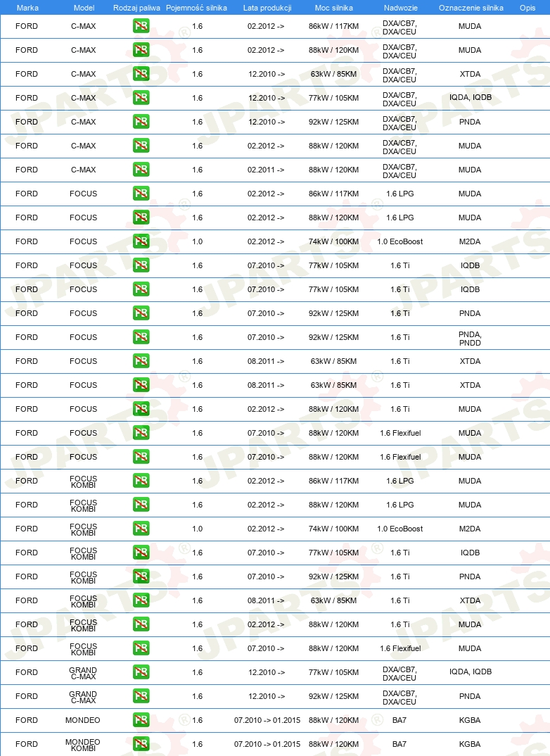Click the Oznaczenie silnika column header
The image size is (550, 756).
(x=471, y=8)
